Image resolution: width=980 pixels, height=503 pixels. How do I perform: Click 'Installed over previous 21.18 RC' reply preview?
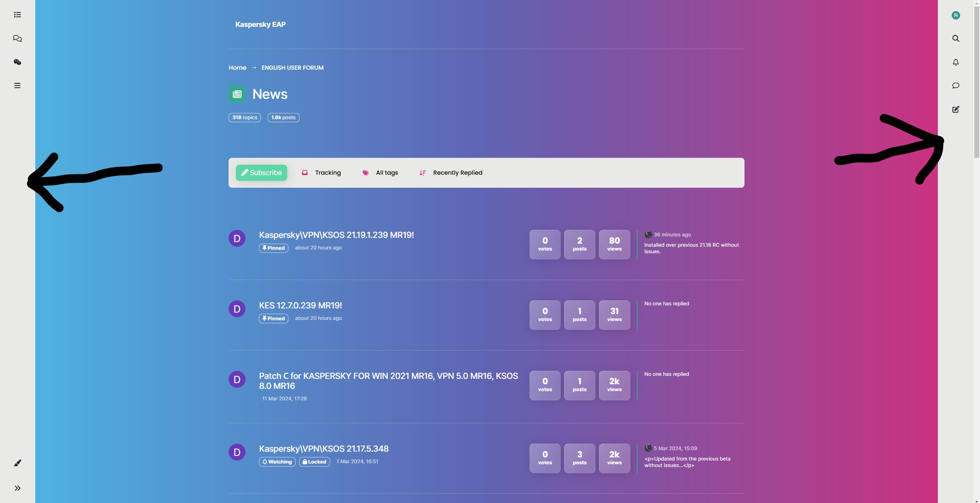click(692, 248)
